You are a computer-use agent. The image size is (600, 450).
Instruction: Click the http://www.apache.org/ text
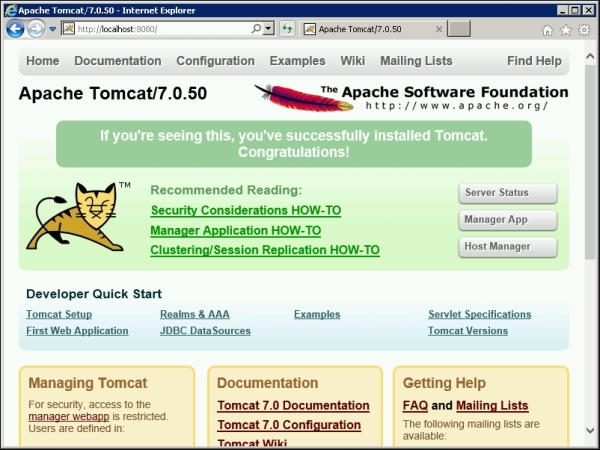coord(457,106)
